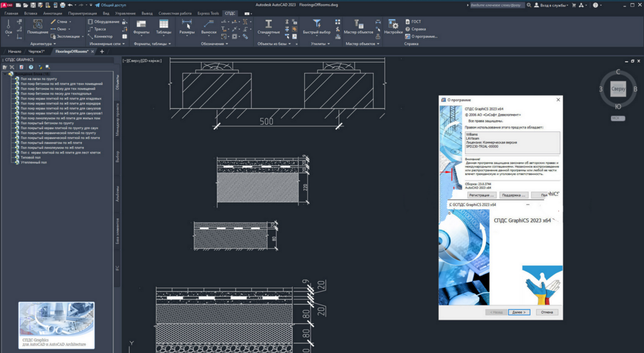Open the Стена dropdown arrow

click(x=70, y=21)
